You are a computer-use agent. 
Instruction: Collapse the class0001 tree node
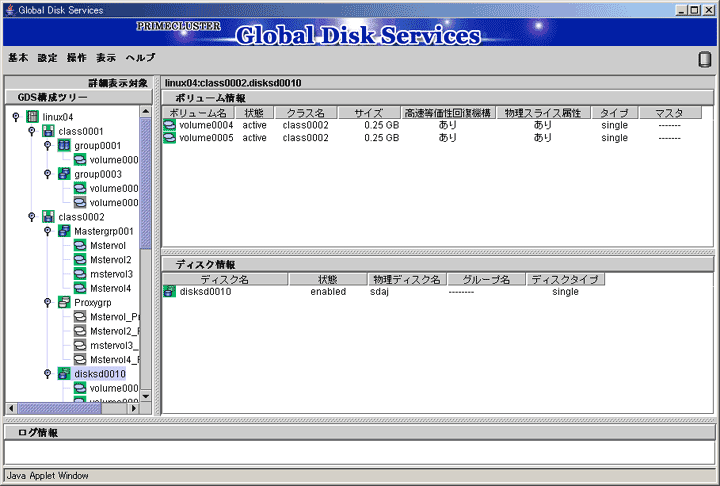[x=32, y=131]
